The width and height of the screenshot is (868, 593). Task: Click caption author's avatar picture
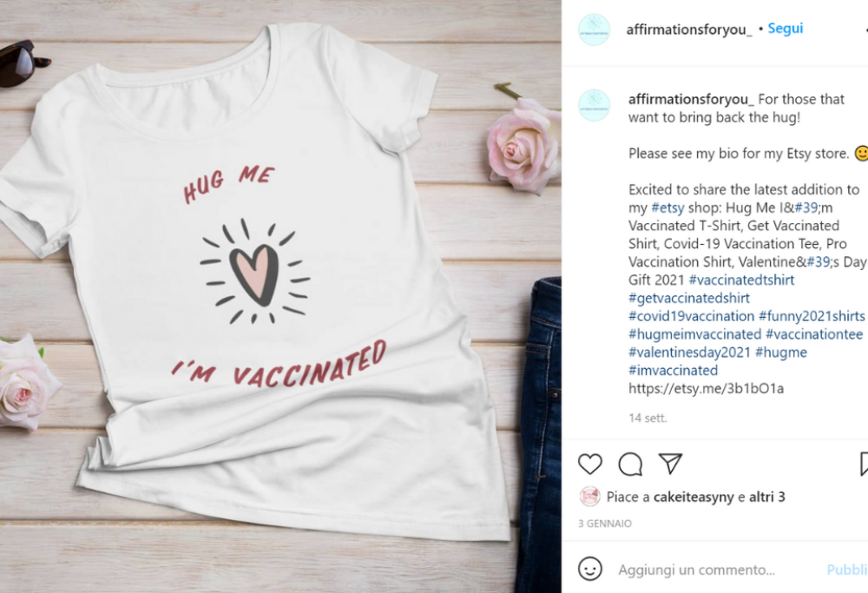pyautogui.click(x=594, y=105)
